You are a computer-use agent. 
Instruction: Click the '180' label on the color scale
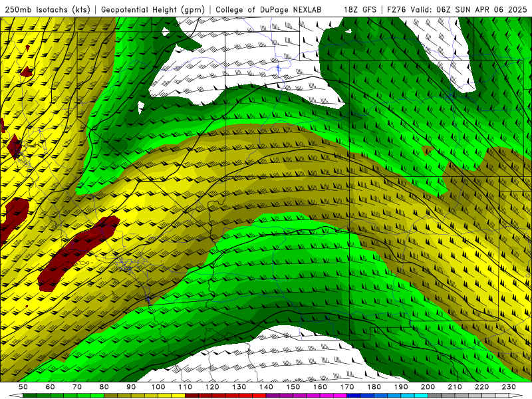(374, 387)
